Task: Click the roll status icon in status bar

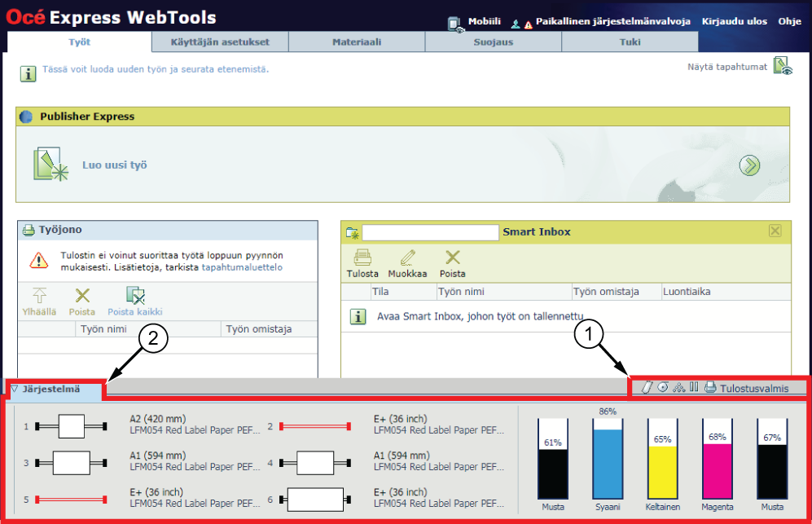Action: coord(663,387)
